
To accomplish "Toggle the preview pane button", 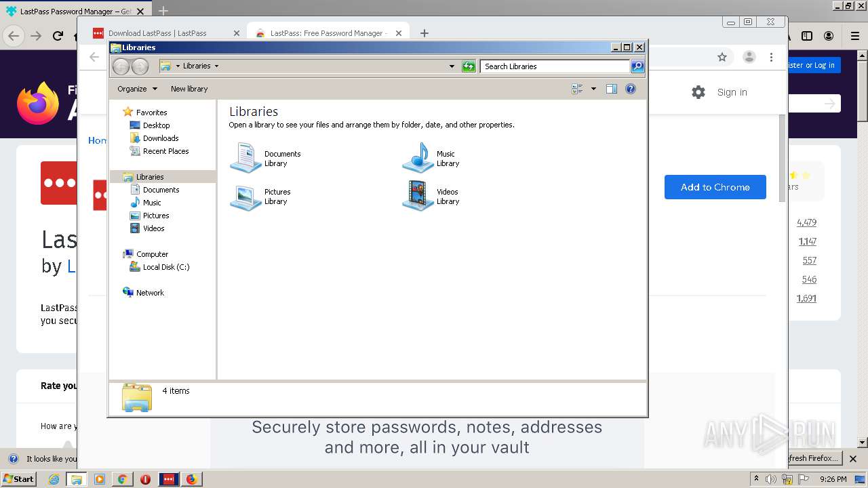I will [x=611, y=89].
